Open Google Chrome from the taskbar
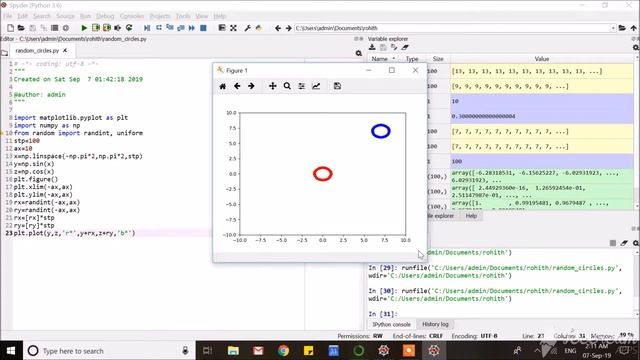The image size is (640, 360). pos(283,351)
